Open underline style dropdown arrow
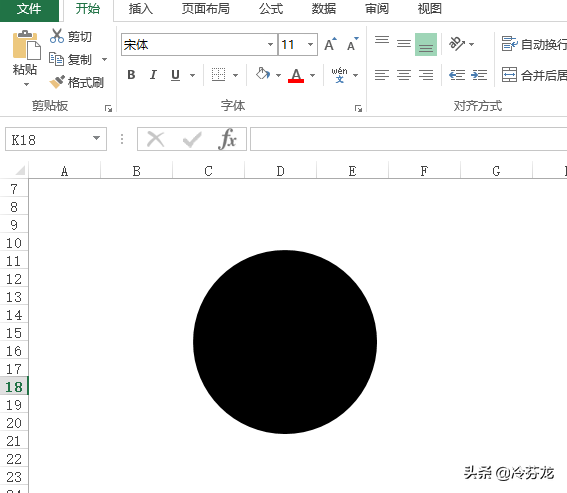Screen dimensions: 567x493 pyautogui.click(x=192, y=75)
